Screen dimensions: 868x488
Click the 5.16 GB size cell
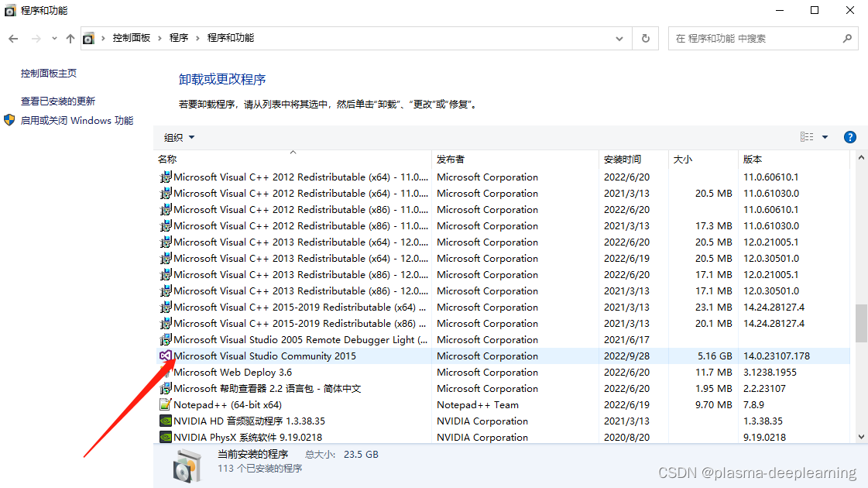pyautogui.click(x=715, y=356)
